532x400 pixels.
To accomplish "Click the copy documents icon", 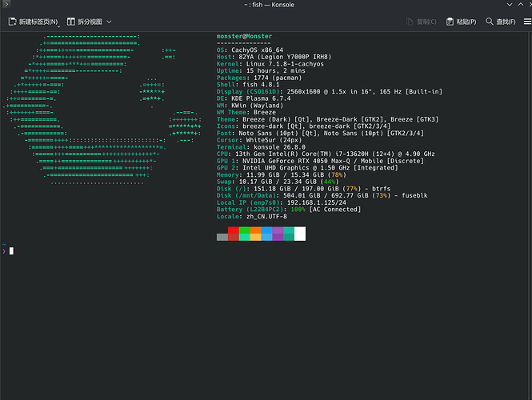I will [x=410, y=22].
